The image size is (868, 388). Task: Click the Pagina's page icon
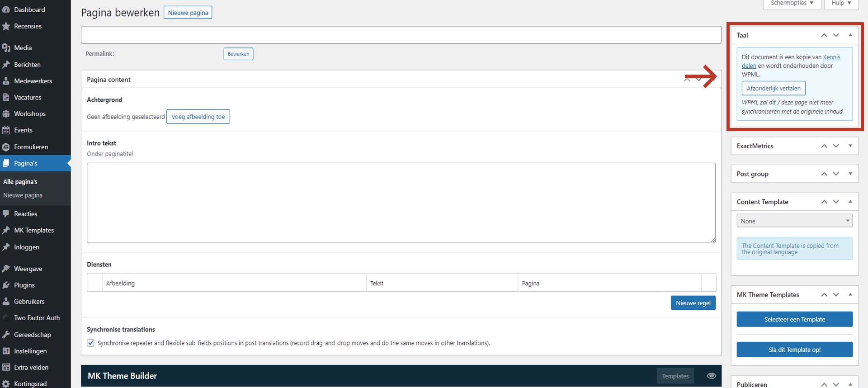click(x=6, y=163)
